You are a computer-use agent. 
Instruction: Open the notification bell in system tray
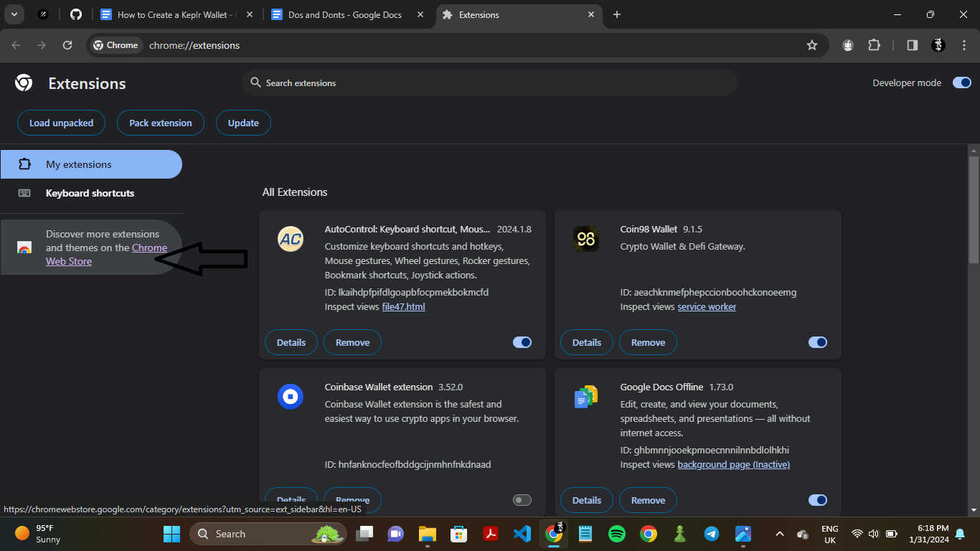pyautogui.click(x=960, y=534)
